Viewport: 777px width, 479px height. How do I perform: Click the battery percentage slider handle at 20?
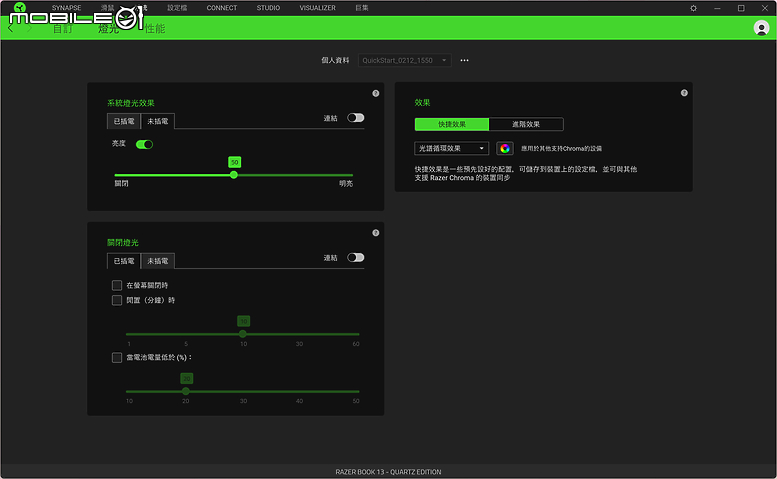[x=186, y=391]
